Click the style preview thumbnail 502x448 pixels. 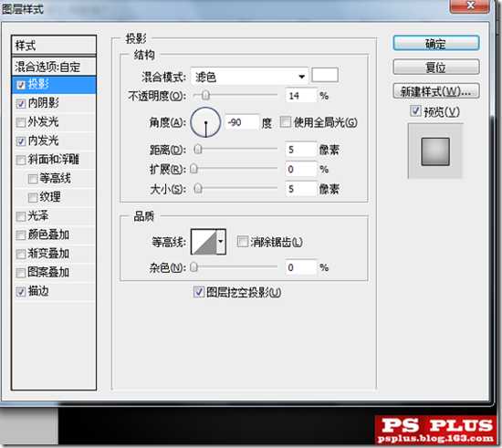[435, 151]
